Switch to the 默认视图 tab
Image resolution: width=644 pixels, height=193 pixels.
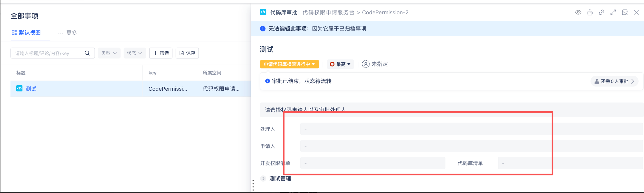(x=26, y=33)
